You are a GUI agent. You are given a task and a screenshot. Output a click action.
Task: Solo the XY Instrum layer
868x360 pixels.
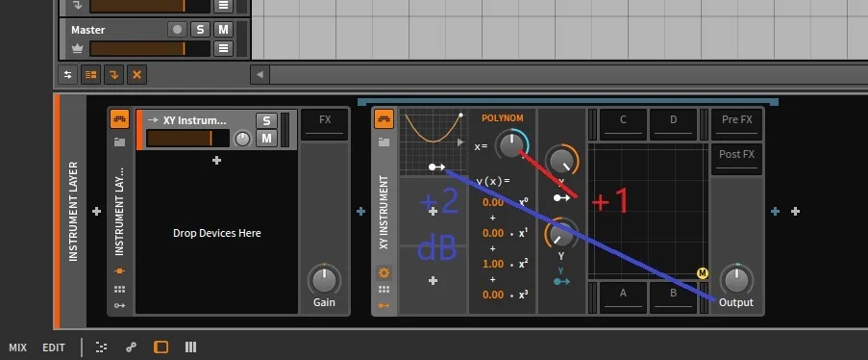click(266, 120)
